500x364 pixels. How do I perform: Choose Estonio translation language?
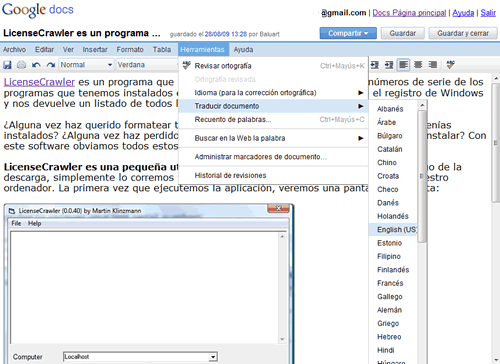(x=393, y=243)
